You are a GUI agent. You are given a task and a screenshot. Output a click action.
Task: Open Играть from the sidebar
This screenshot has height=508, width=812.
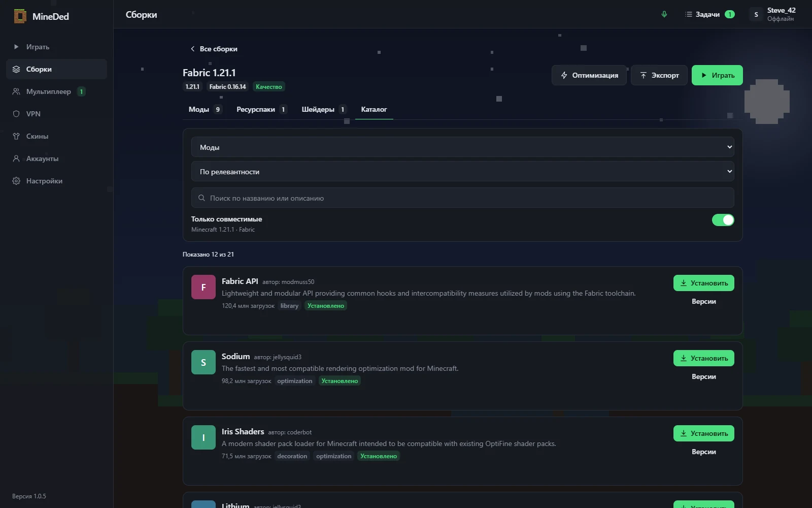tap(56, 47)
